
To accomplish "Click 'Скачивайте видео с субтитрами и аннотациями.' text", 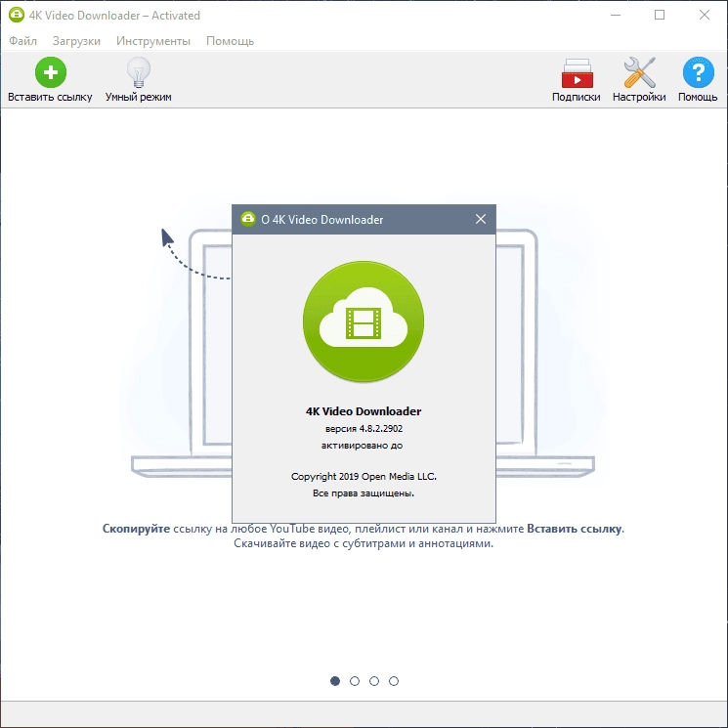I will (x=364, y=543).
